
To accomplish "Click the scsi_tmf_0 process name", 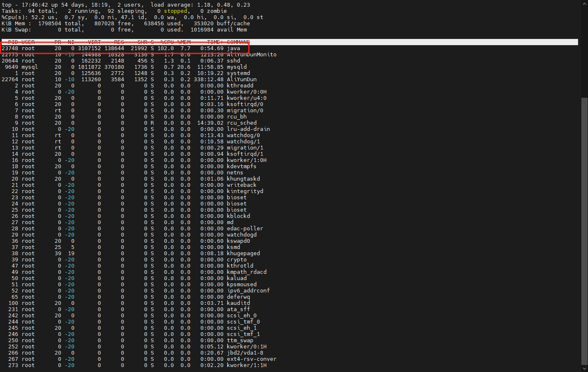I will coord(243,322).
